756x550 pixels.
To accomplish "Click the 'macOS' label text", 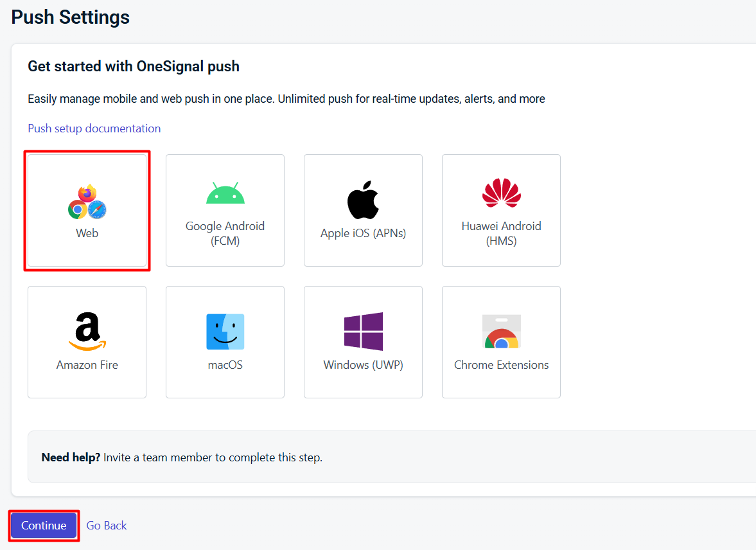I will [225, 365].
